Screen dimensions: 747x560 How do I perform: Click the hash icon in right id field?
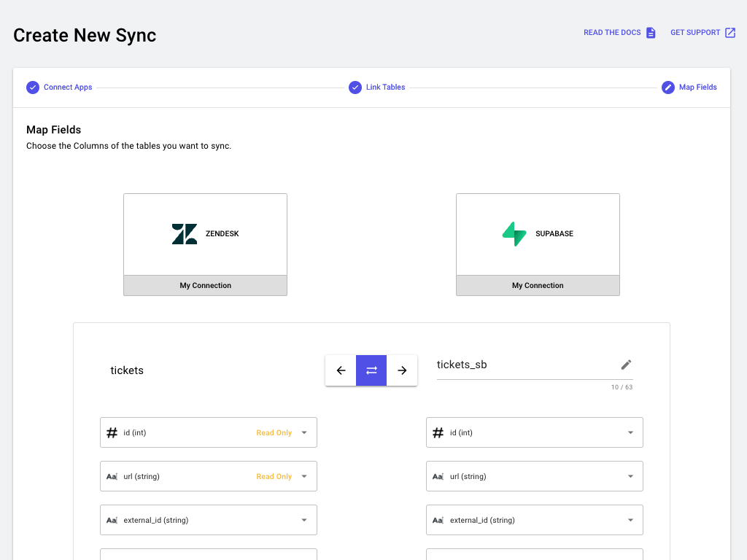click(x=438, y=433)
